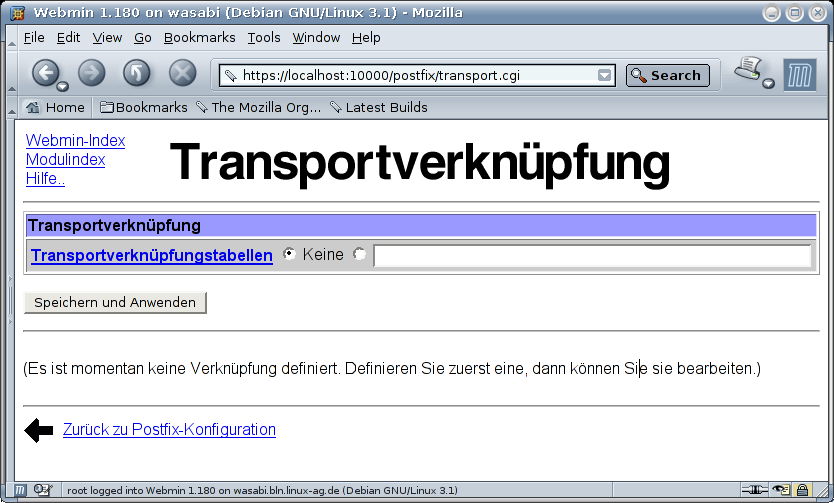This screenshot has height=503, width=834.
Task: Reload the page with the Reload button
Action: tap(137, 73)
